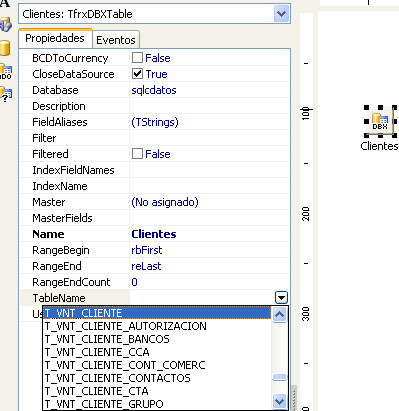Click the IndexFieldNames value field
The image size is (399, 411).
pos(209,170)
